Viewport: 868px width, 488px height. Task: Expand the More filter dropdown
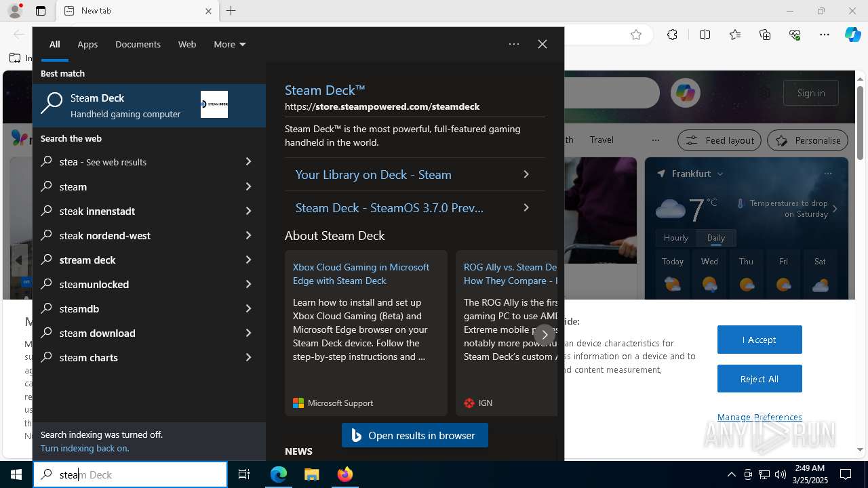coord(230,44)
